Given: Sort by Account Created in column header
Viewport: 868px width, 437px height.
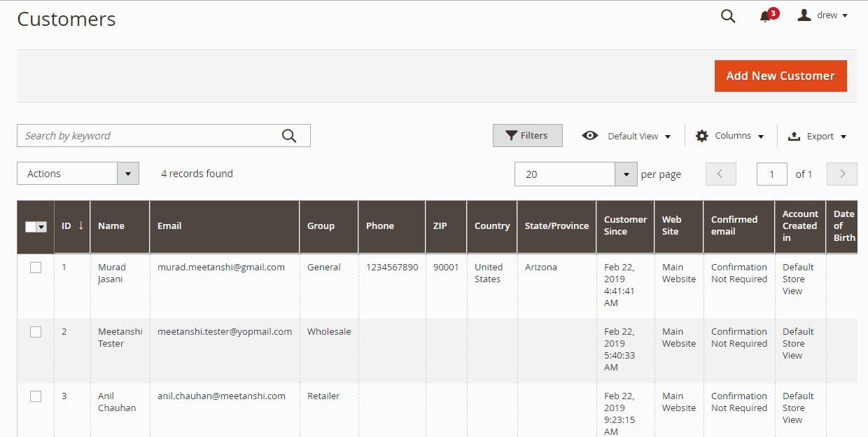Looking at the screenshot, I should point(800,226).
